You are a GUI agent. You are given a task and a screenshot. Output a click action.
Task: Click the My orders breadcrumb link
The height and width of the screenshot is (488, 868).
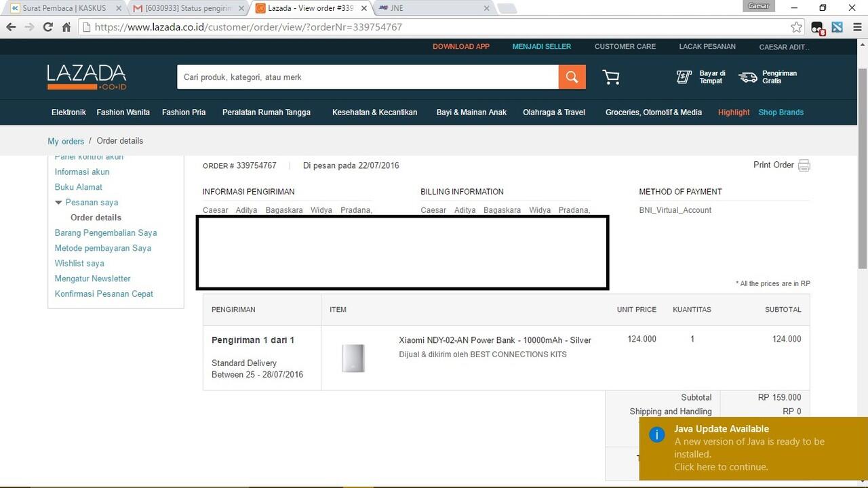66,141
